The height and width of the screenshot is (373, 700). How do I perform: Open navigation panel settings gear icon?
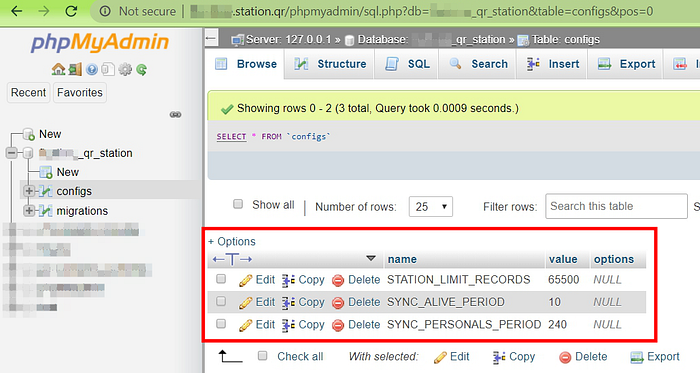[125, 69]
